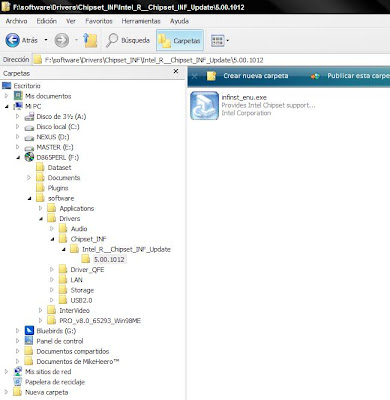Image resolution: width=390 pixels, height=400 pixels.
Task: Collapse the software folder node
Action: point(30,198)
